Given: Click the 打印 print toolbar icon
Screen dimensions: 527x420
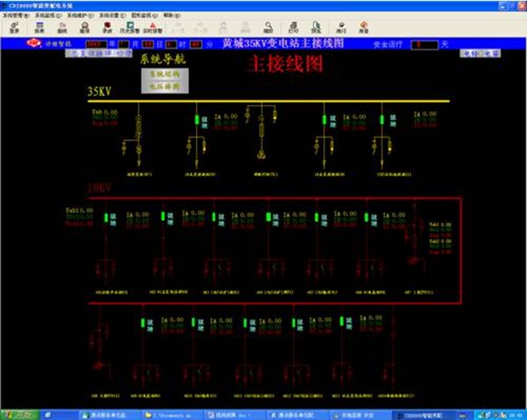Looking at the screenshot, I should coord(293,27).
